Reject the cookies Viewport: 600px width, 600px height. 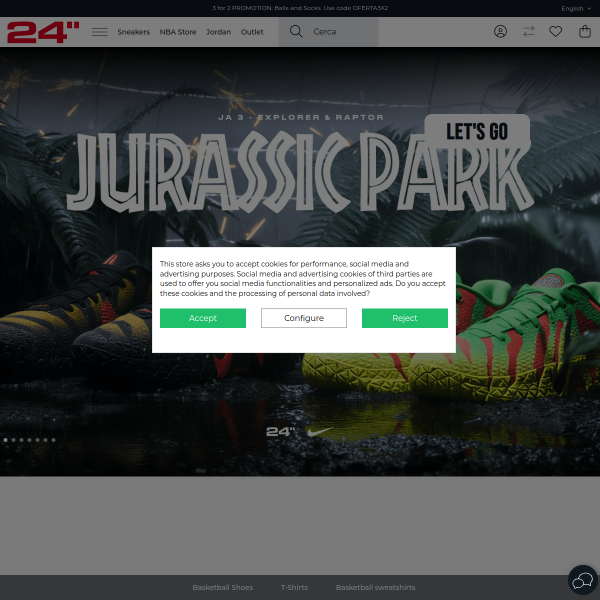click(x=405, y=318)
